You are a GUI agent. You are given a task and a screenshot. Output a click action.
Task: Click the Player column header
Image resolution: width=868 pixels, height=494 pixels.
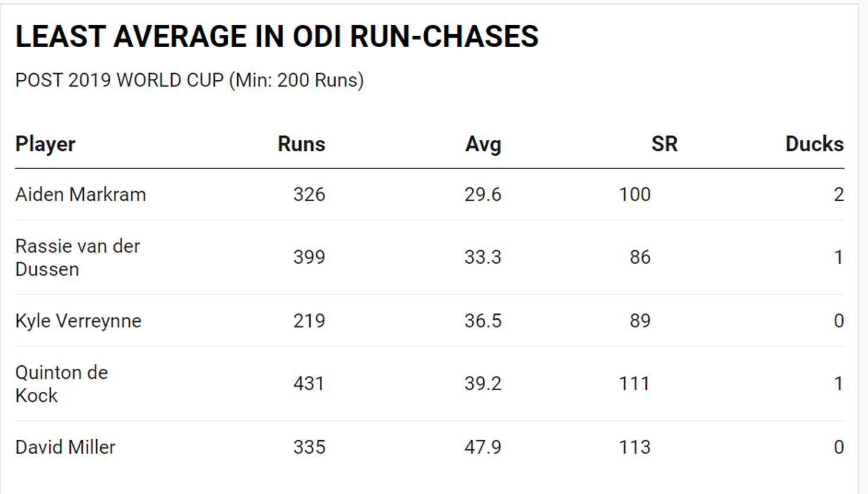45,144
